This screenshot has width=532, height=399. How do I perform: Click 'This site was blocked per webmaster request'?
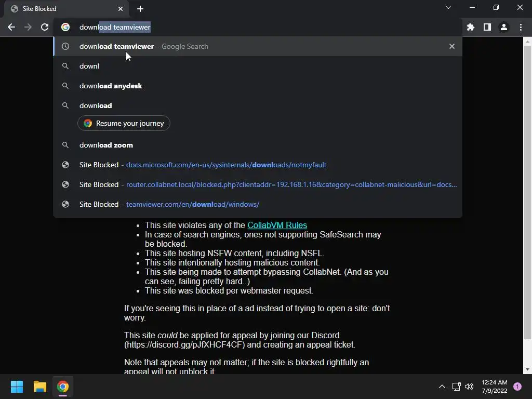229,291
